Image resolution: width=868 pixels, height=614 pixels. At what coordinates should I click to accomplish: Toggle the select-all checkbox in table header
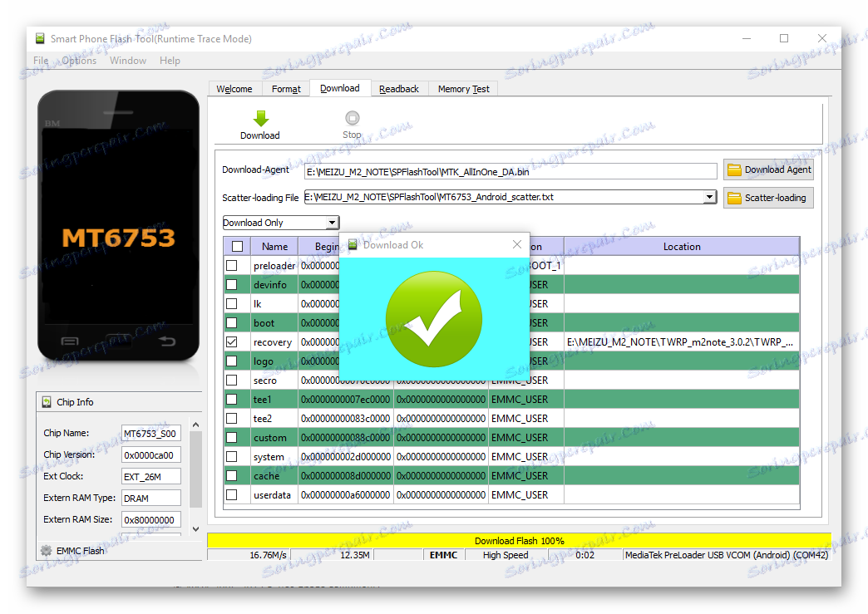point(238,246)
